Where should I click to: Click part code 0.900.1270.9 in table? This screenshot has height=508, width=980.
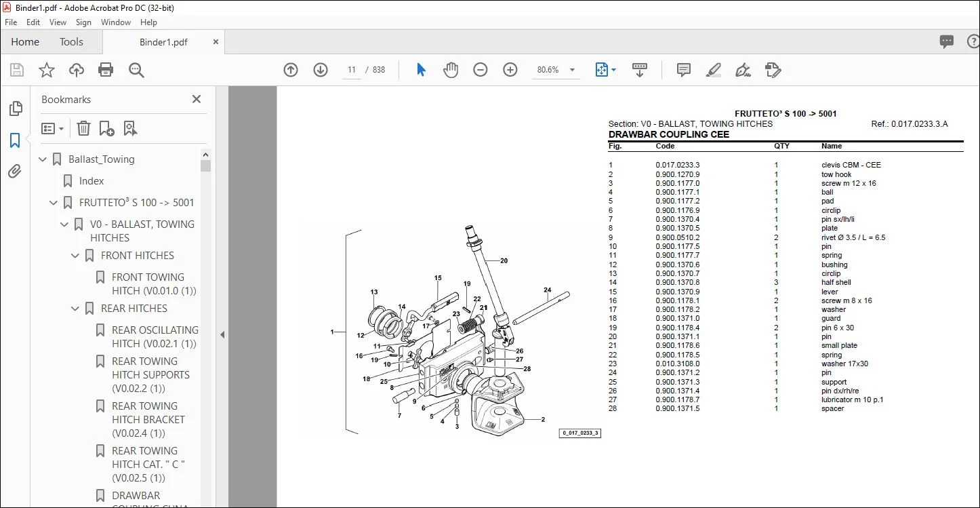pyautogui.click(x=678, y=174)
